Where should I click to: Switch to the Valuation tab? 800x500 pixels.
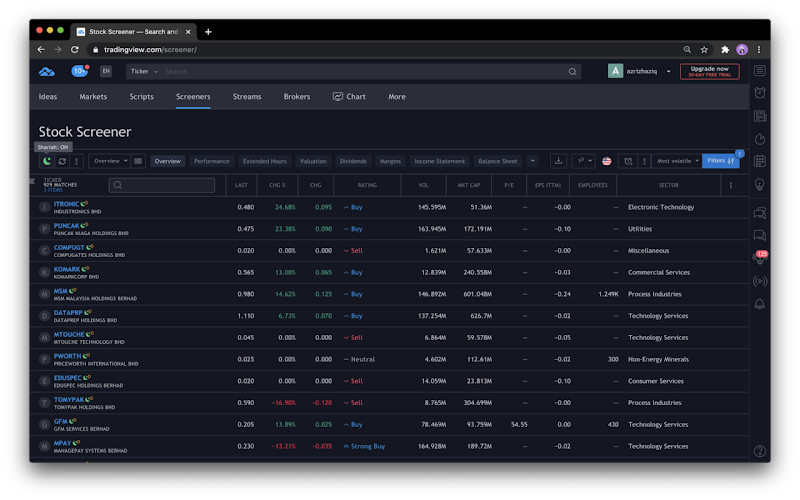tap(313, 161)
